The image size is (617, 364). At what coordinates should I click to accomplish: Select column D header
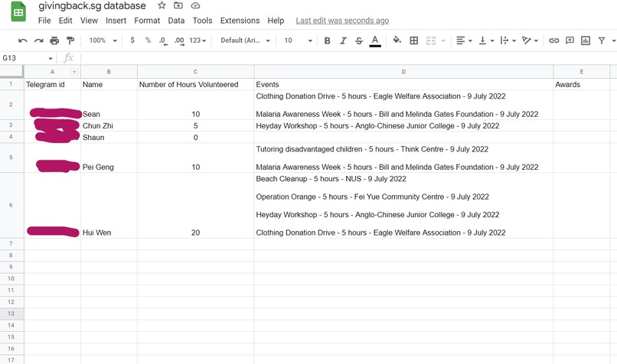point(403,72)
